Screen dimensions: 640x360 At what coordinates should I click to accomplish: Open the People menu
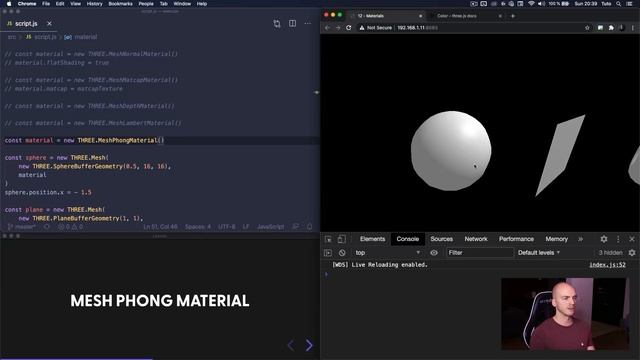click(x=146, y=4)
